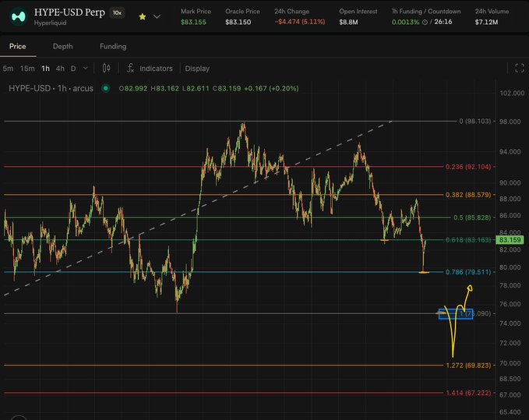Viewport: 529px width, 420px height.
Task: Click the 24h Volume $7.12M value
Action: pyautogui.click(x=486, y=22)
